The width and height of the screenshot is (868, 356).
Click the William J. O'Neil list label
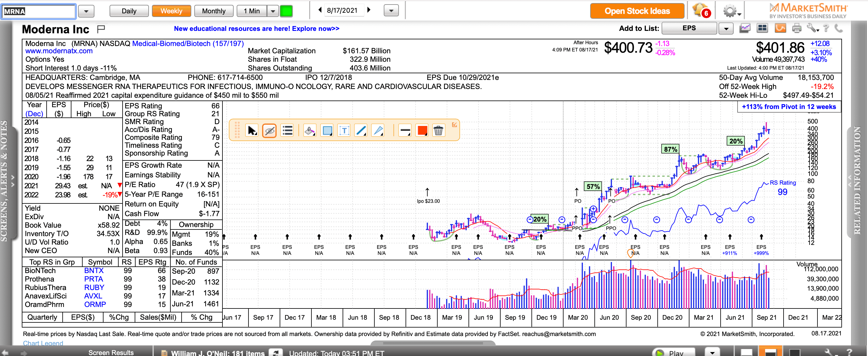[x=218, y=353]
